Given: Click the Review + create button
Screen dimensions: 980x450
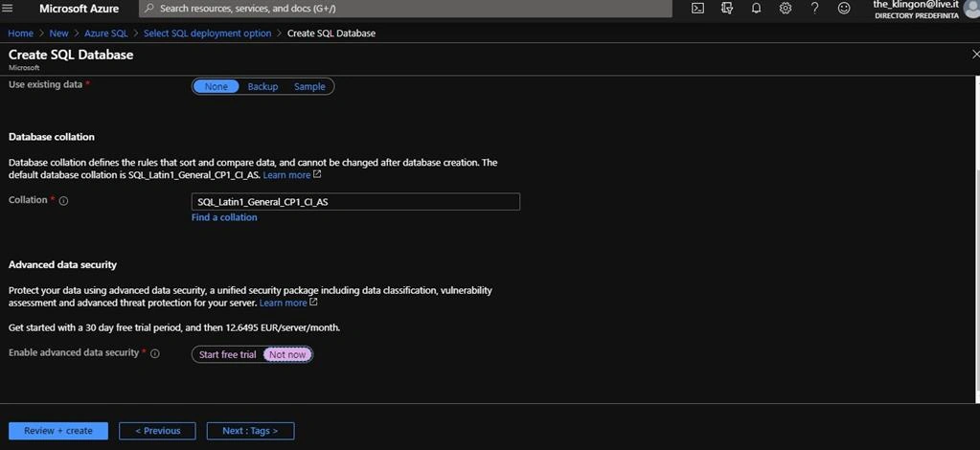Looking at the screenshot, I should coord(58,431).
